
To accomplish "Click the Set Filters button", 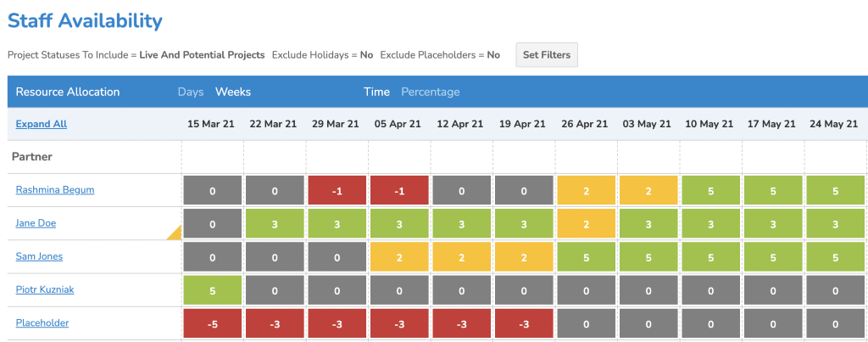I will tap(547, 55).
